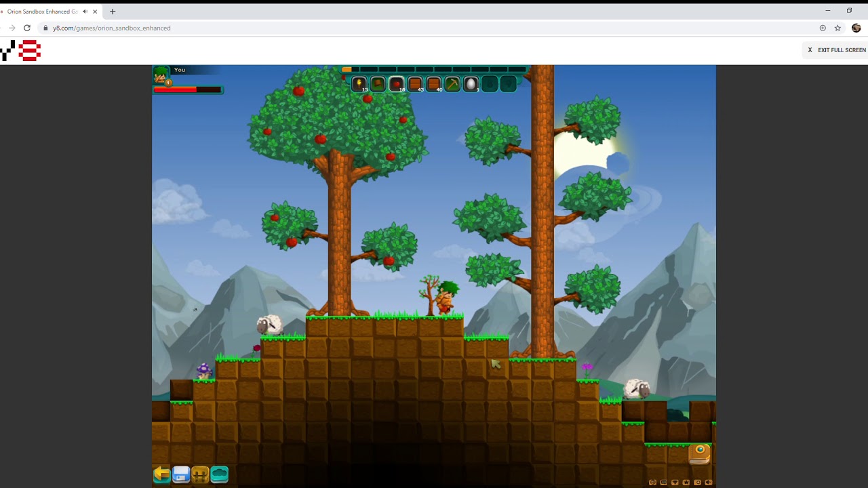Screen dimensions: 868x488
Task: Click the orange experience progress bar
Action: [x=434, y=69]
